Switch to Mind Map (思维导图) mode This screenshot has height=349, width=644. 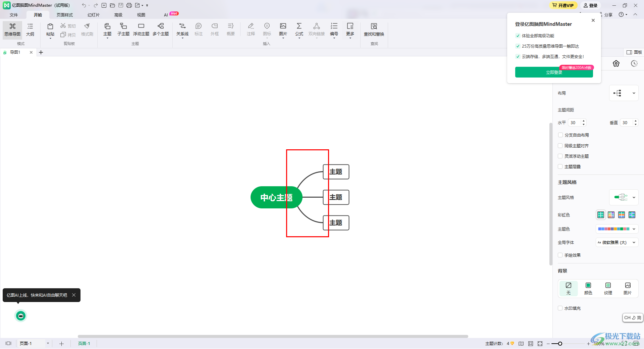click(12, 30)
